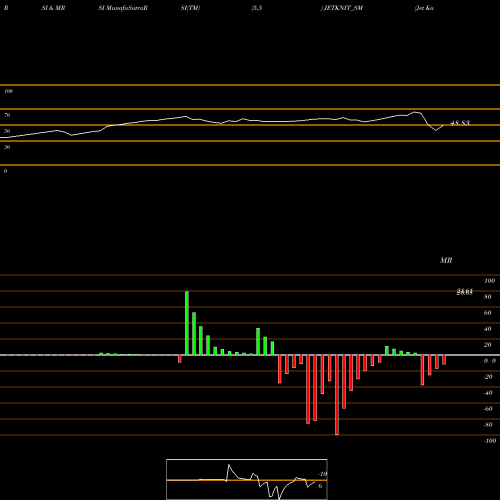Select the MR axis label 60
The height and width of the screenshot is (500, 500).
[488, 313]
